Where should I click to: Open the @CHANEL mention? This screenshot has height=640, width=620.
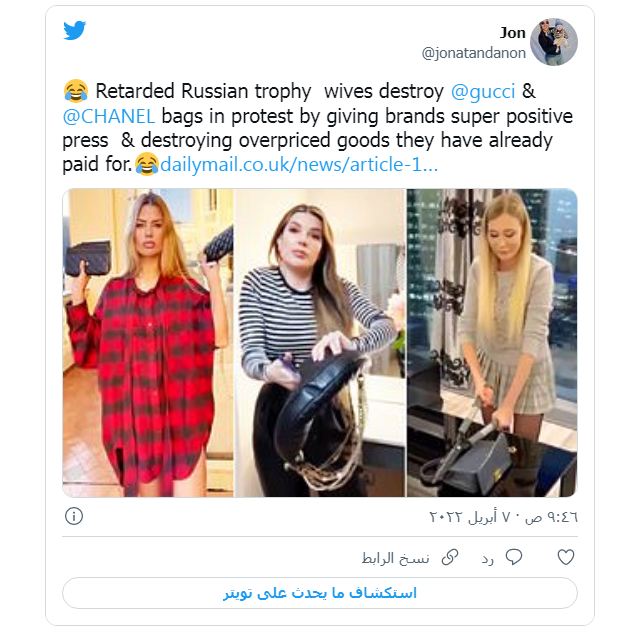pyautogui.click(x=109, y=116)
